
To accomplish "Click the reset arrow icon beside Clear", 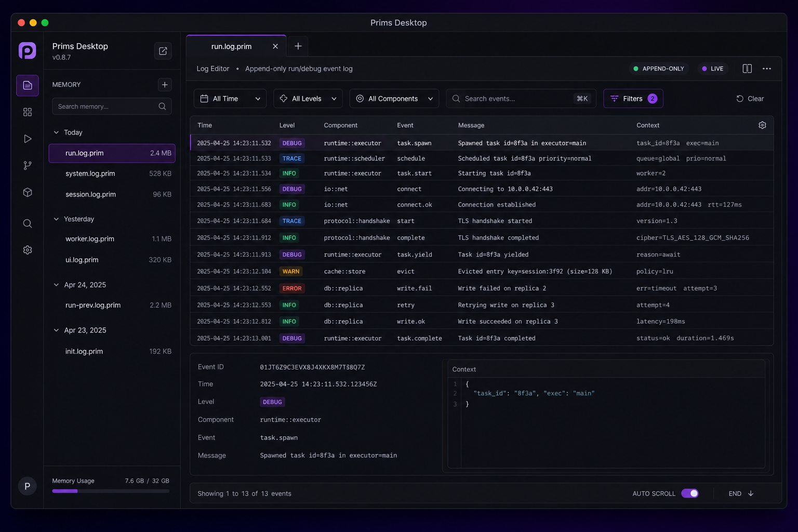I will point(740,99).
